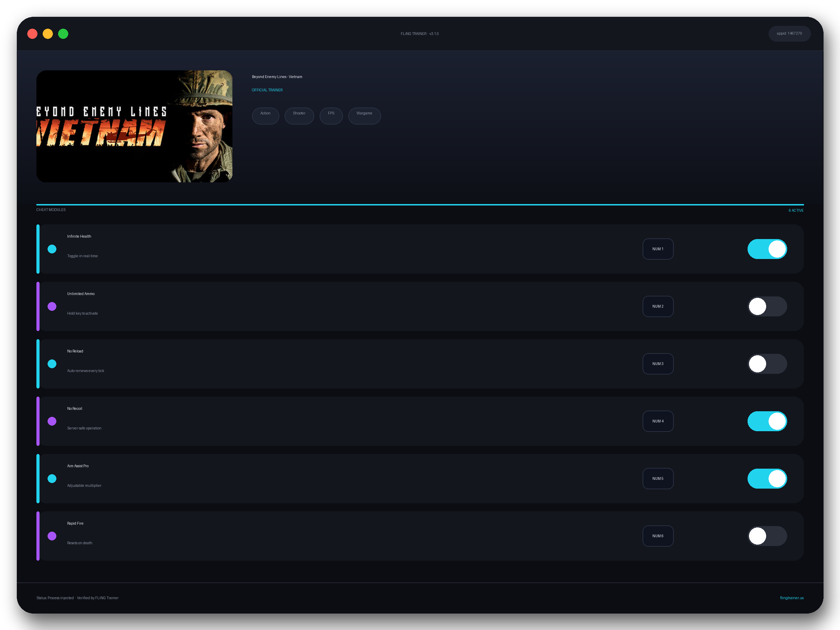Click the FLiNG TRAINER v3.1.0 window title
Image resolution: width=840 pixels, height=630 pixels.
[x=420, y=34]
